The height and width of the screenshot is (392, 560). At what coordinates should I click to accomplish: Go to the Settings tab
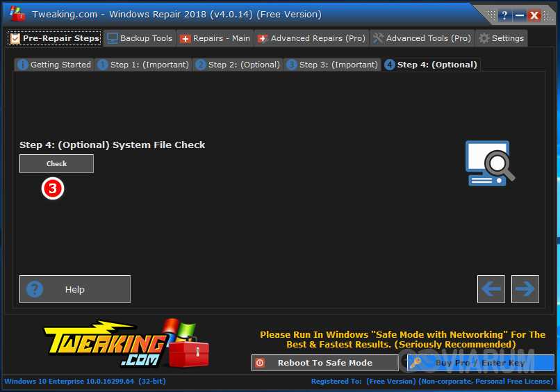pyautogui.click(x=502, y=38)
